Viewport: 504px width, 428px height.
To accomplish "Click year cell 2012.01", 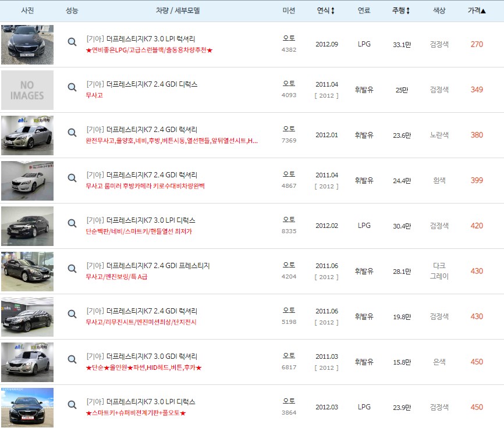I will click(x=326, y=135).
